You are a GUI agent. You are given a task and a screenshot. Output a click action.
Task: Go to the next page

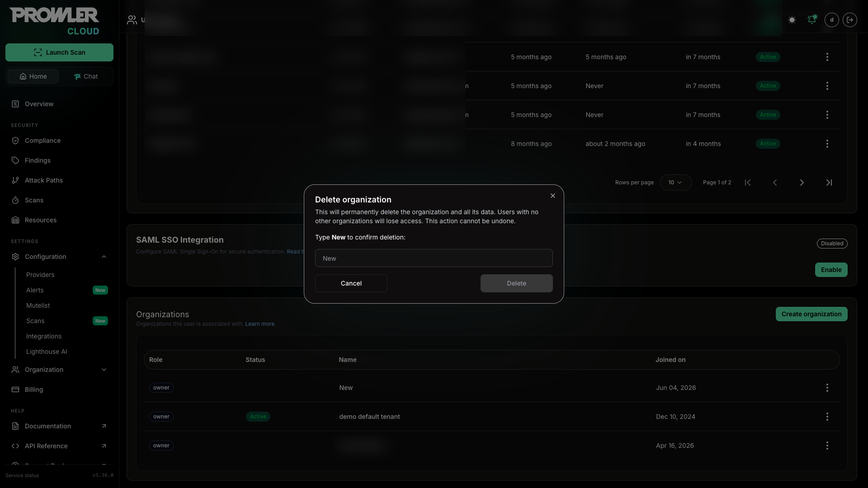point(802,183)
